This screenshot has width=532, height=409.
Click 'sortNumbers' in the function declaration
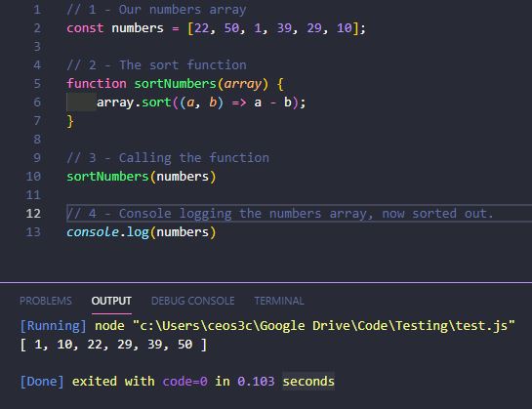[175, 84]
